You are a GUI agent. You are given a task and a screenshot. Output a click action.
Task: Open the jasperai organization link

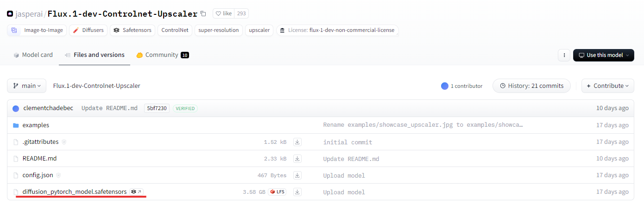point(30,14)
